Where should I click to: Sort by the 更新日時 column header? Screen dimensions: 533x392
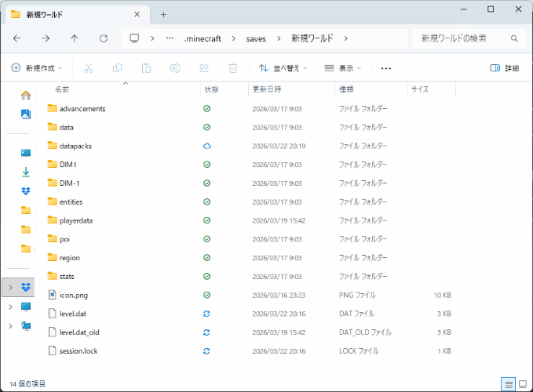[267, 89]
